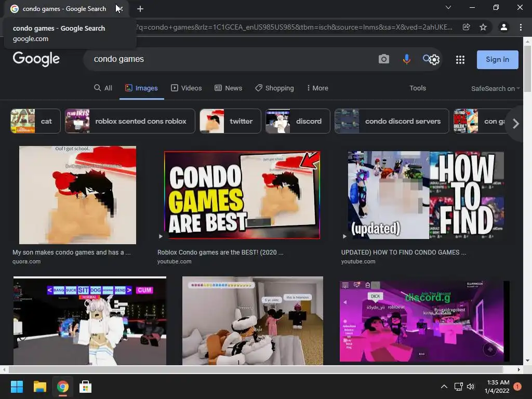Open 'UPDATED) HOW TO FIND CONDO GAMES' title
This screenshot has height=399, width=532.
tap(404, 252)
